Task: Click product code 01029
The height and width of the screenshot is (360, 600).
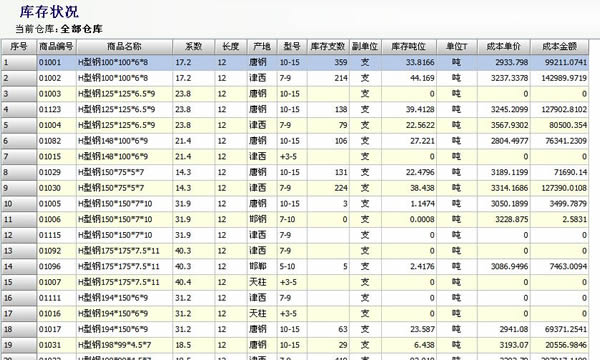Action: pyautogui.click(x=50, y=172)
